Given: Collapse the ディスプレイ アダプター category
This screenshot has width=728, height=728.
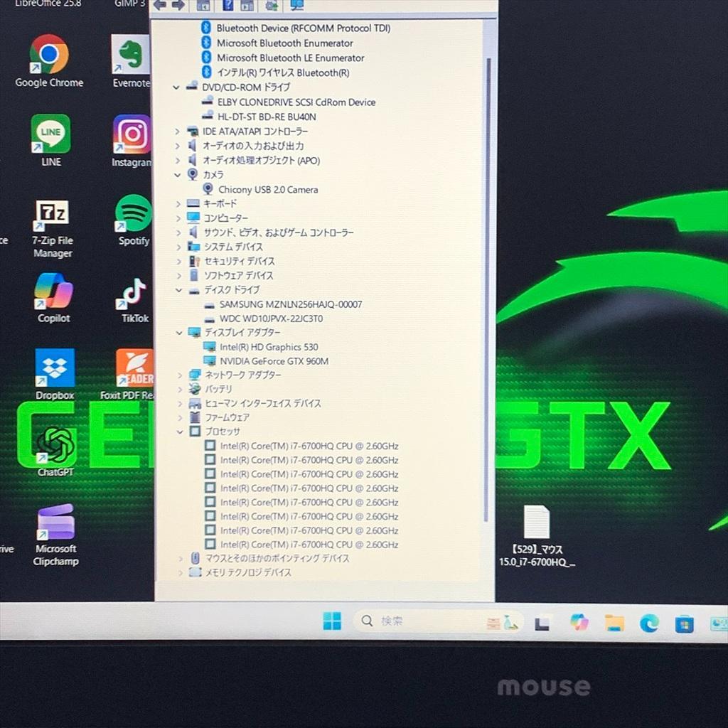Looking at the screenshot, I should 179,333.
